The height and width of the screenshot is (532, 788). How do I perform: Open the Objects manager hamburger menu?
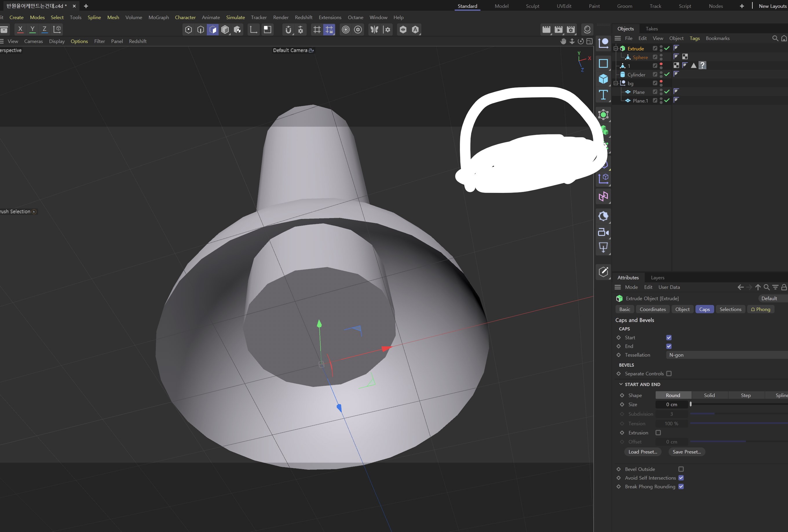[x=618, y=38]
